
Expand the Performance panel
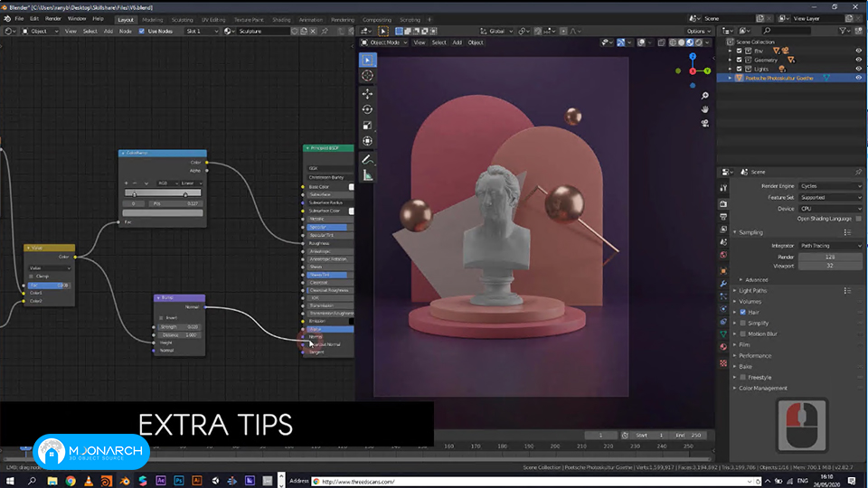755,356
